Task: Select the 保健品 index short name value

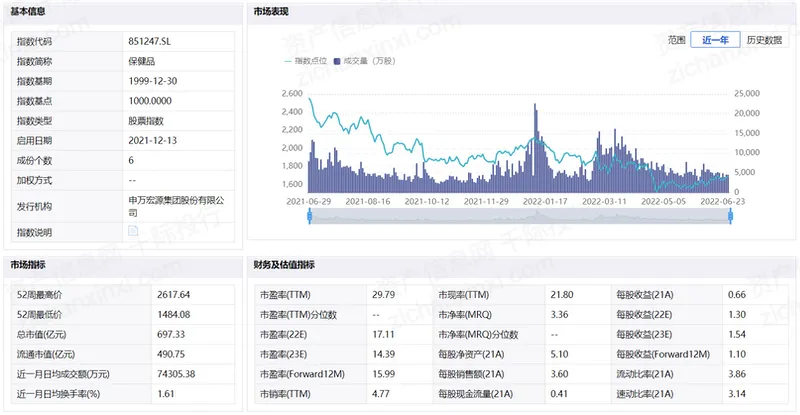Action: 141,61
